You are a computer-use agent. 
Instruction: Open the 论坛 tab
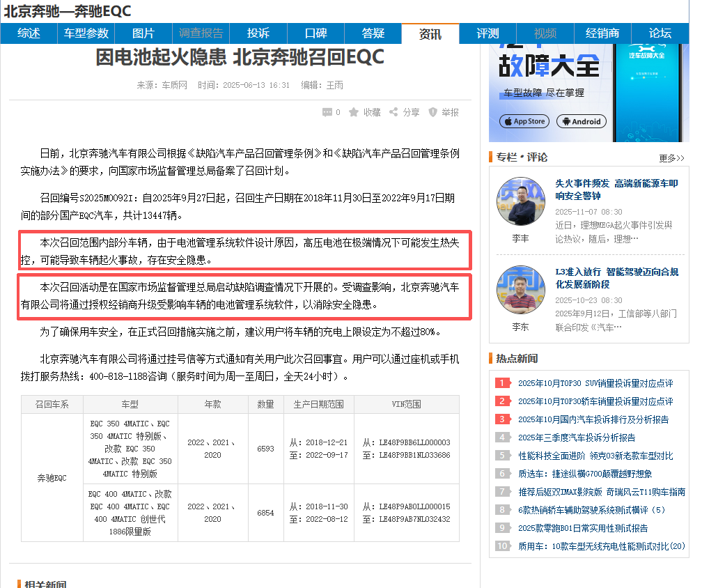(660, 33)
